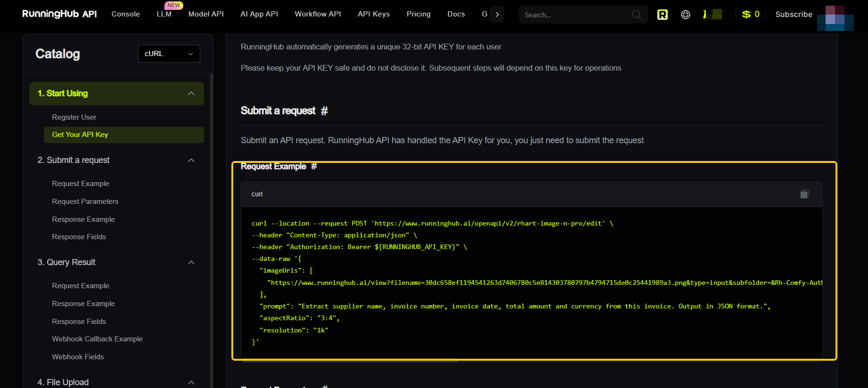Collapse the 1. Start Using section

(x=116, y=94)
